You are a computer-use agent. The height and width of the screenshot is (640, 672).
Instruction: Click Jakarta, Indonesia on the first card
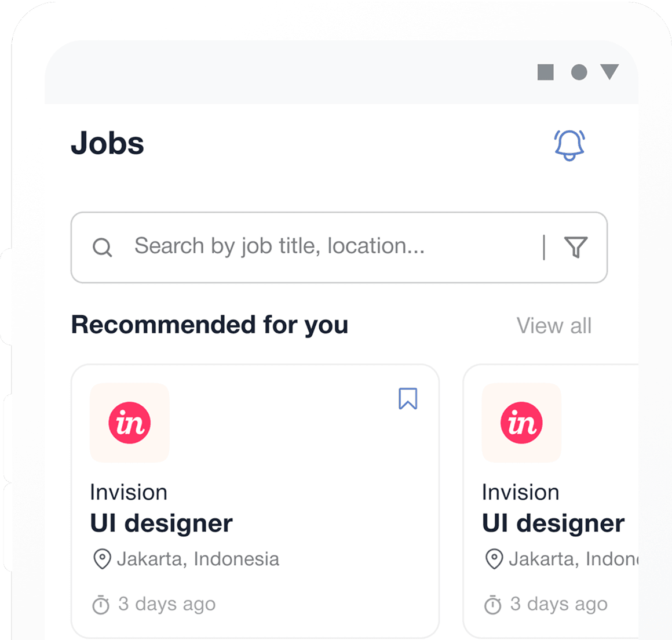tap(198, 559)
